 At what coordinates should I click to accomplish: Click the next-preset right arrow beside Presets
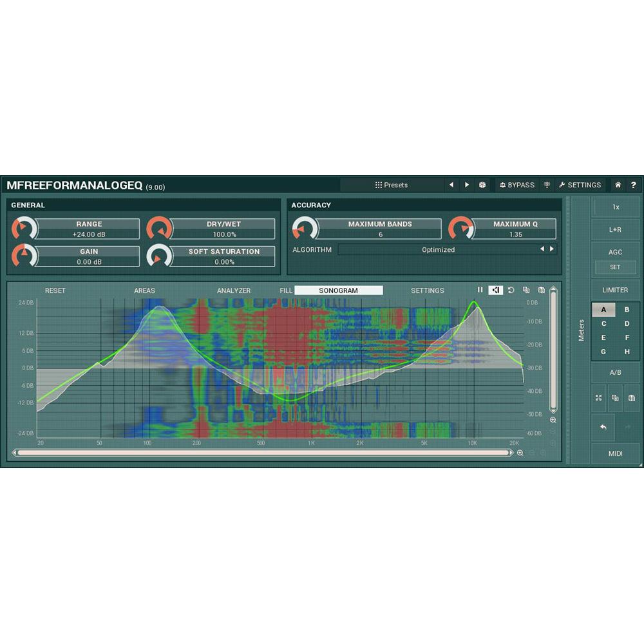[466, 185]
